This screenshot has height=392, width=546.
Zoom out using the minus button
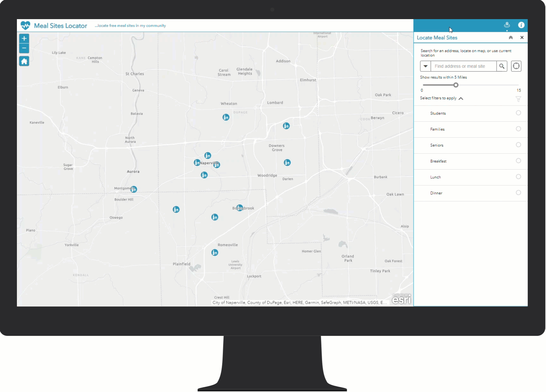tap(24, 48)
